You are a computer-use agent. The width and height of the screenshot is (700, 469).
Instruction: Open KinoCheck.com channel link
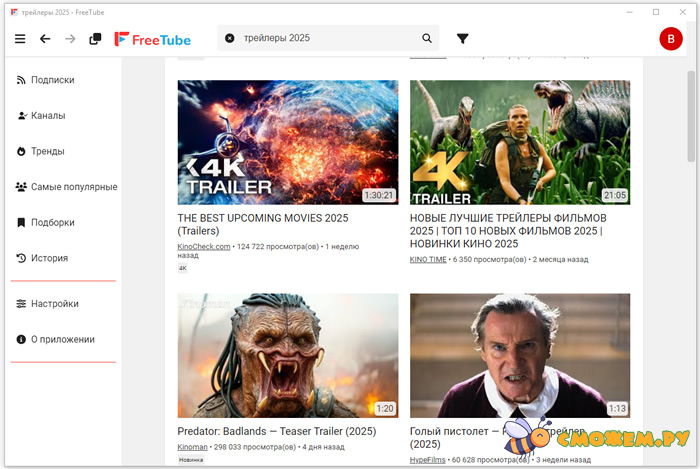(x=204, y=246)
